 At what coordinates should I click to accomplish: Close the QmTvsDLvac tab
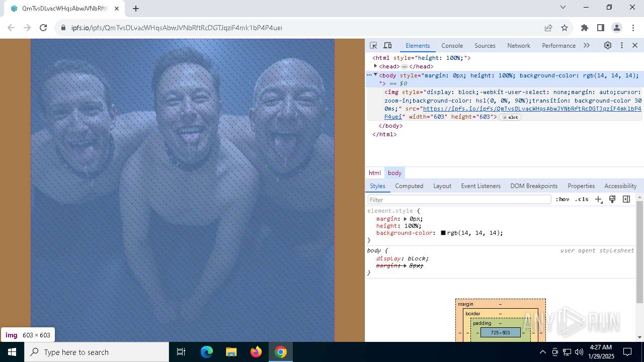pos(117,9)
